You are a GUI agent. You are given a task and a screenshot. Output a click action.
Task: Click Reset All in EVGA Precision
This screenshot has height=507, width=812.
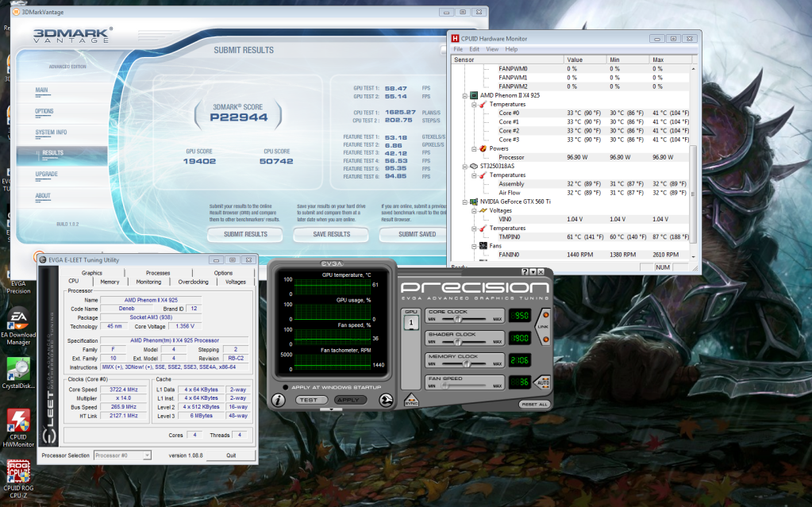[x=534, y=404]
